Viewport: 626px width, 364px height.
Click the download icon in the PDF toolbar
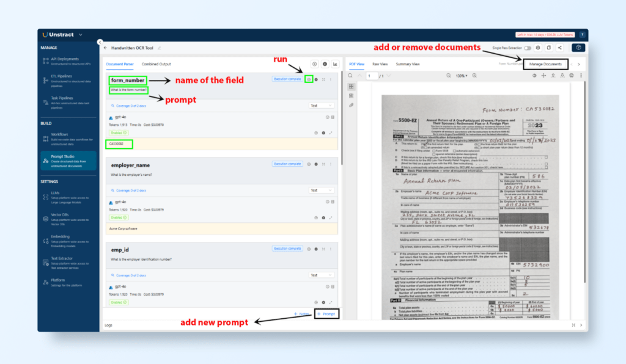[553, 76]
